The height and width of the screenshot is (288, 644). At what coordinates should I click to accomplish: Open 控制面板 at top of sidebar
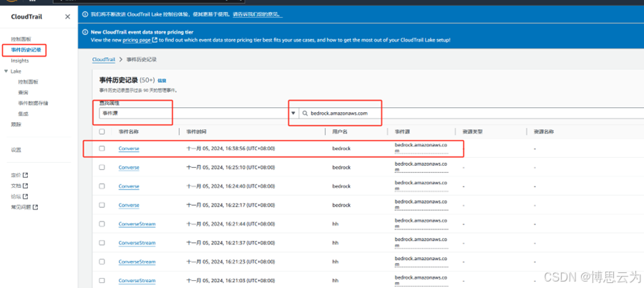click(x=21, y=39)
